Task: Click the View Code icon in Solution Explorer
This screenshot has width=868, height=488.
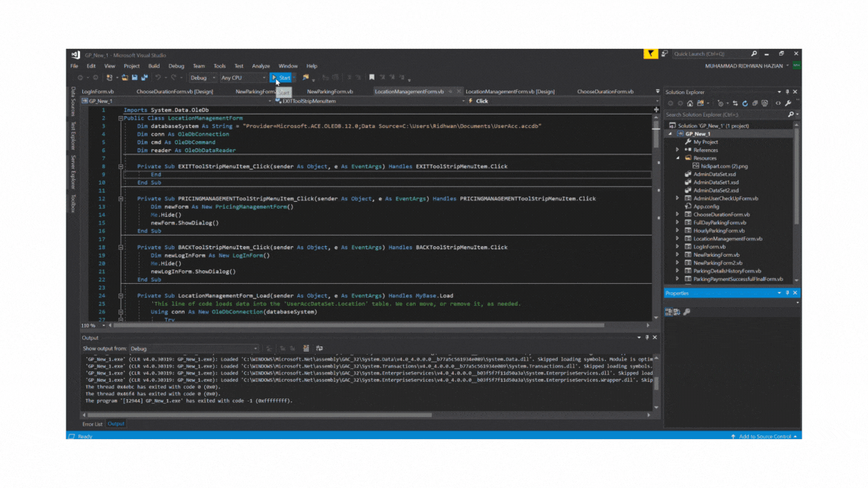Action: pyautogui.click(x=778, y=103)
